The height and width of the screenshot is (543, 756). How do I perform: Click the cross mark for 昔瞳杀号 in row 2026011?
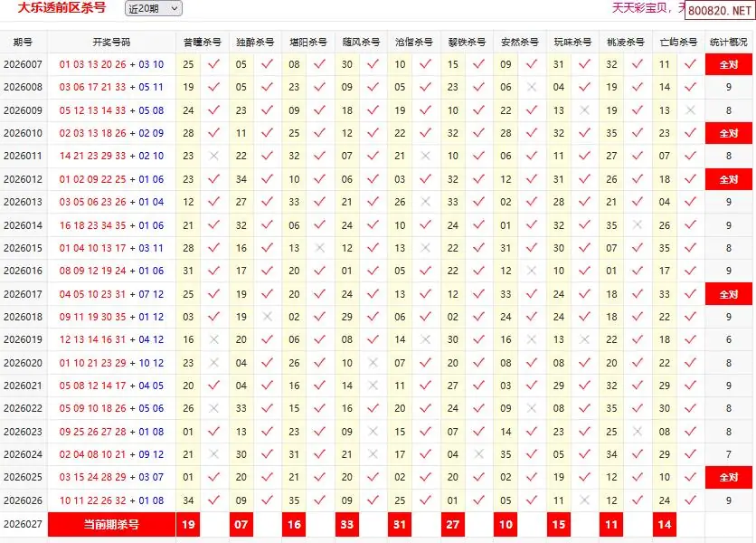tap(213, 156)
